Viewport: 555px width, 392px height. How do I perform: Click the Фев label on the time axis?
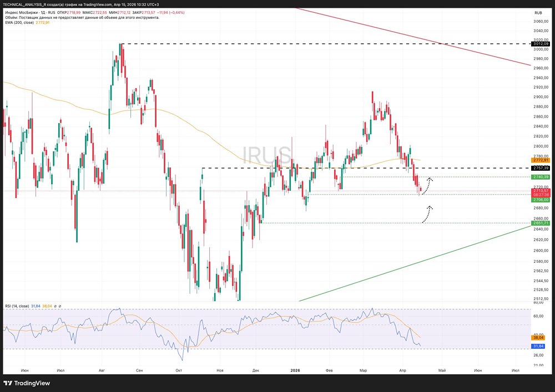[x=329, y=370]
